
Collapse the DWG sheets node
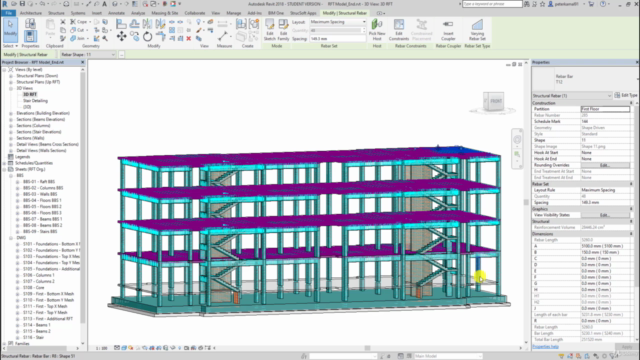pyautogui.click(x=11, y=238)
